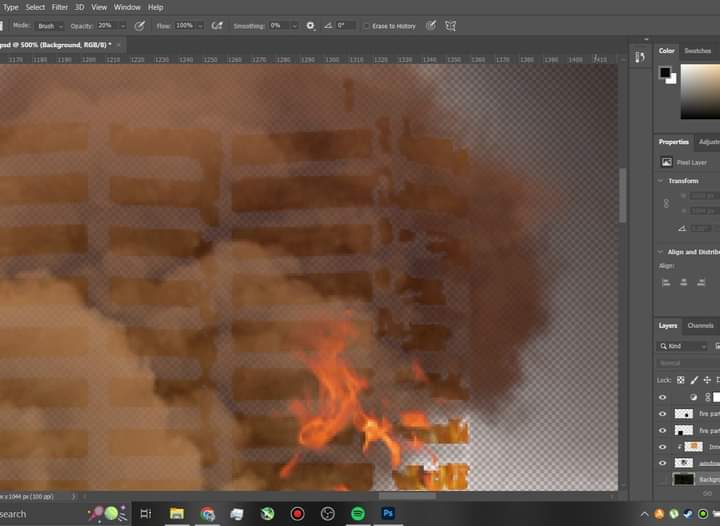Toggle pressure for opacity icon

click(x=140, y=26)
